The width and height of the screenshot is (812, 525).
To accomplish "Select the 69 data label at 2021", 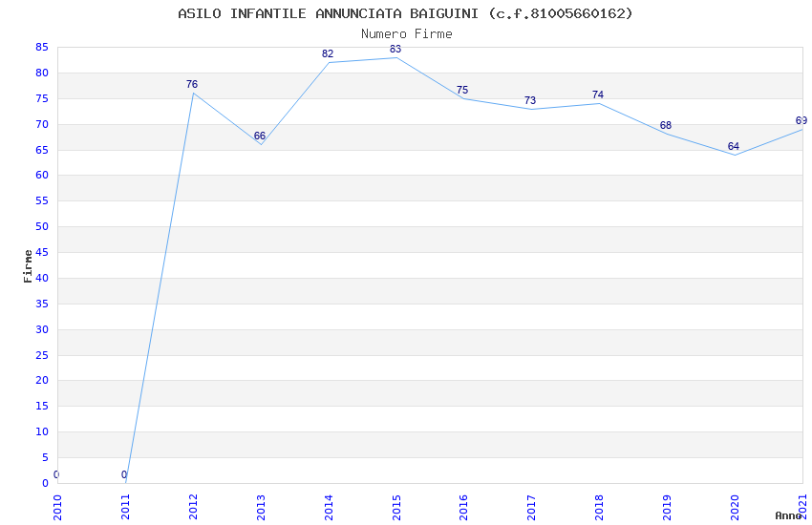I will [801, 120].
